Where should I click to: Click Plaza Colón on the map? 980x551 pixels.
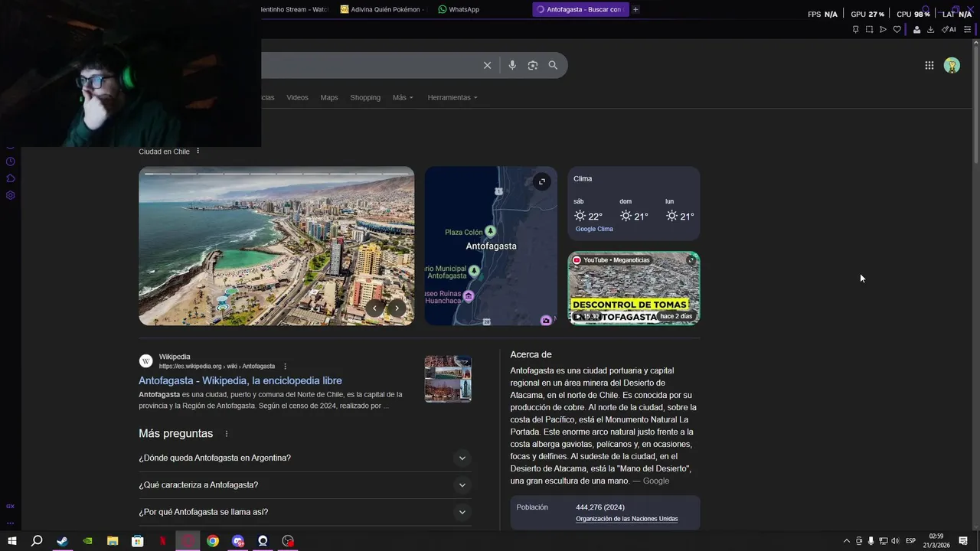pyautogui.click(x=472, y=232)
